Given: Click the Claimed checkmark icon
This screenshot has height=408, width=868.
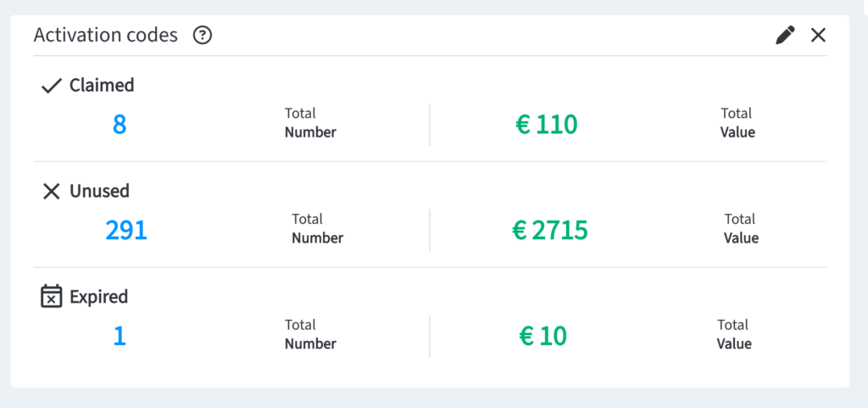Looking at the screenshot, I should (x=52, y=86).
